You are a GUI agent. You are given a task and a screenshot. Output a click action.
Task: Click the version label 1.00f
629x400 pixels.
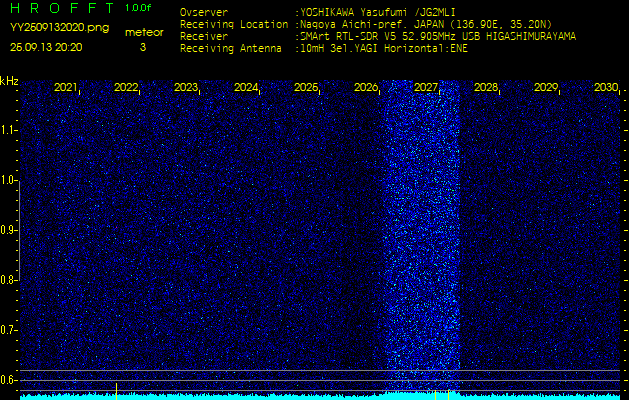click(138, 8)
